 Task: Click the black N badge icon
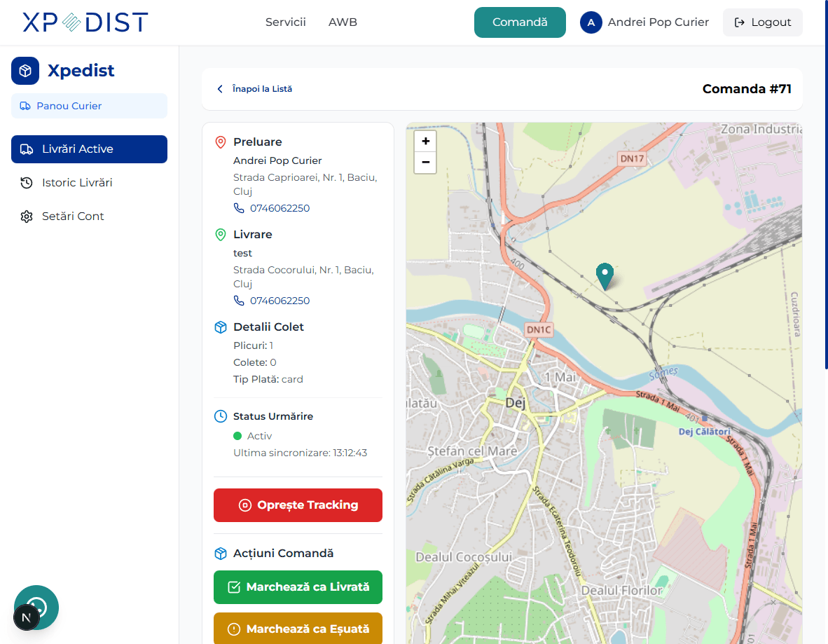click(27, 617)
